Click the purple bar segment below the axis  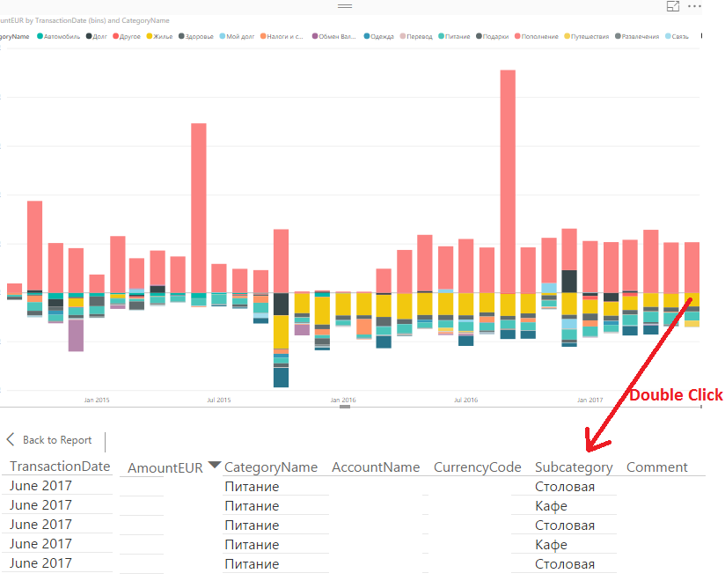[x=76, y=335]
